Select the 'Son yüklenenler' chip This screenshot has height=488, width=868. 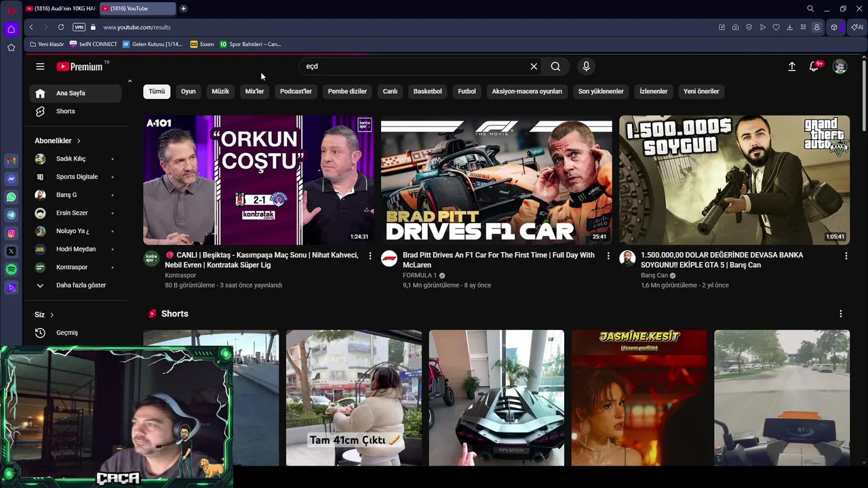click(x=601, y=91)
